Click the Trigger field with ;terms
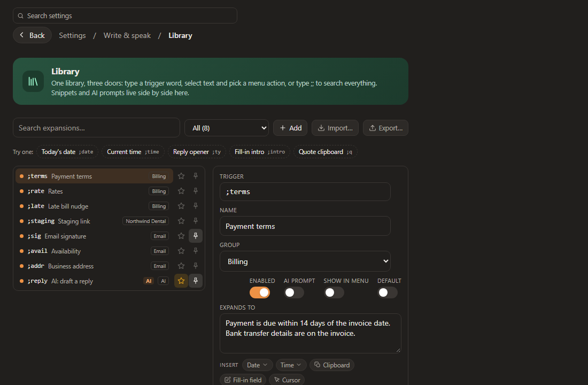The image size is (588, 385). [x=305, y=192]
